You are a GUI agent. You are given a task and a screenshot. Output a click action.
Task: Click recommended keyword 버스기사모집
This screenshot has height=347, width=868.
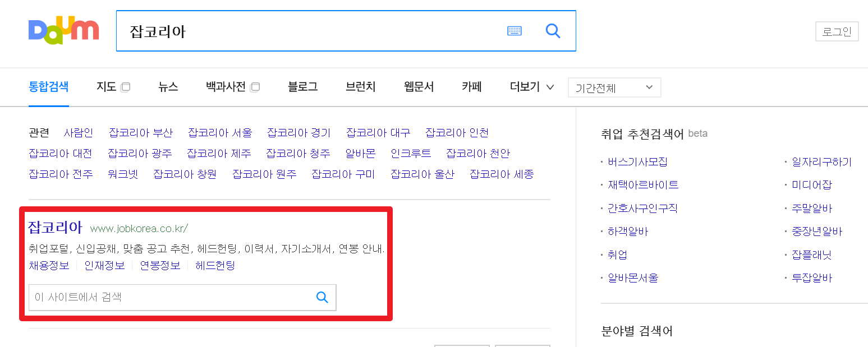[x=638, y=162]
